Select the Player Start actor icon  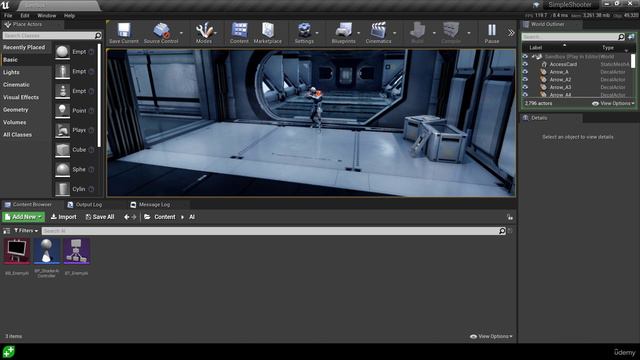62,130
